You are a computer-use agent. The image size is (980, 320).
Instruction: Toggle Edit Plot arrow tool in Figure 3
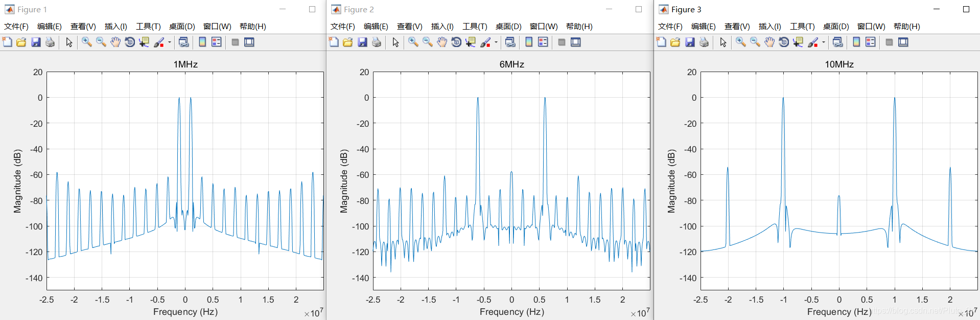point(723,42)
